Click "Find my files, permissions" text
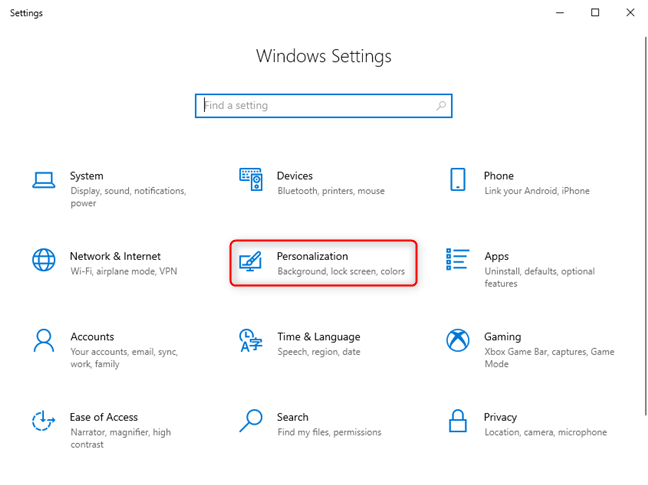The image size is (648, 485). tap(329, 432)
